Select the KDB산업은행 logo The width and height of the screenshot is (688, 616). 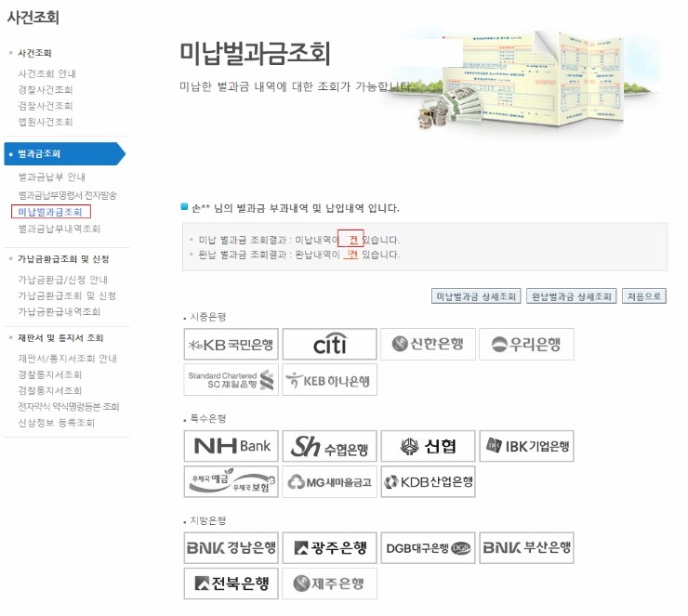[428, 482]
